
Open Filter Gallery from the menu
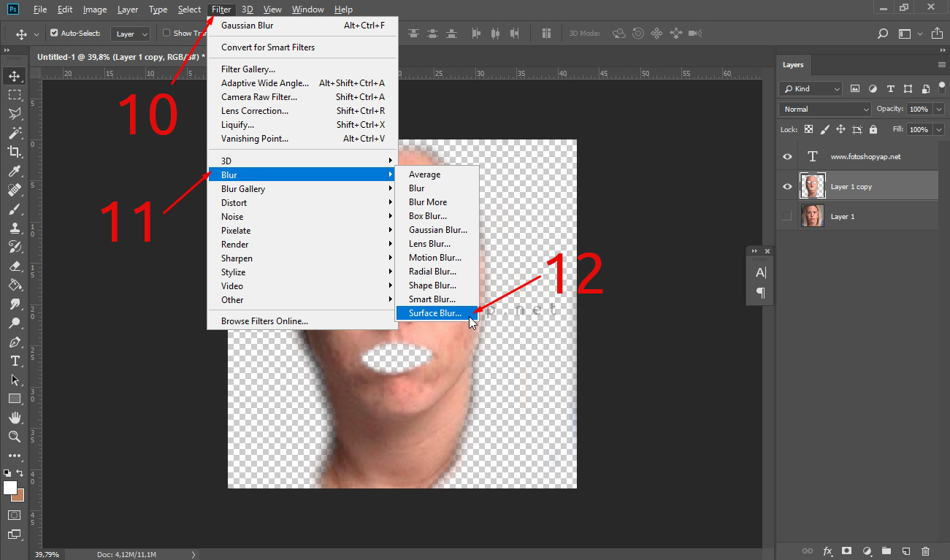[x=248, y=69]
